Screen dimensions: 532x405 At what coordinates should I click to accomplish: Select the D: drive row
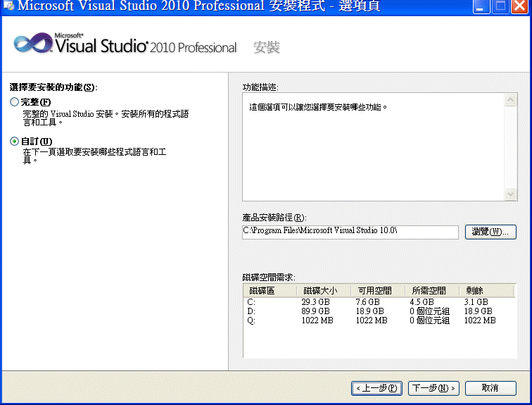click(379, 311)
